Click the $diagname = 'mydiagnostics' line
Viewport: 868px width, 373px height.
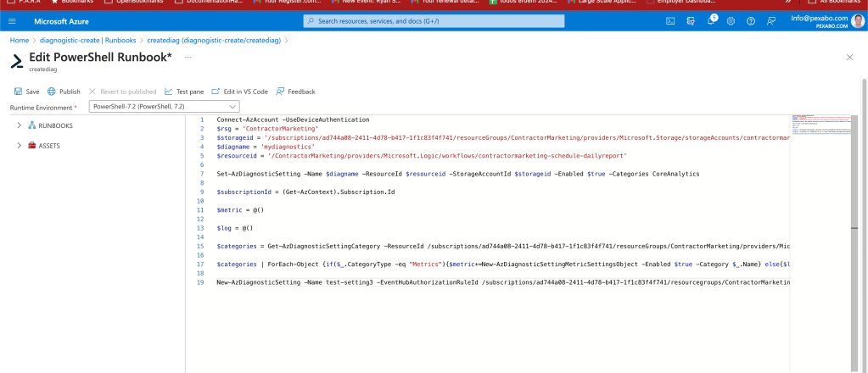[x=266, y=148]
